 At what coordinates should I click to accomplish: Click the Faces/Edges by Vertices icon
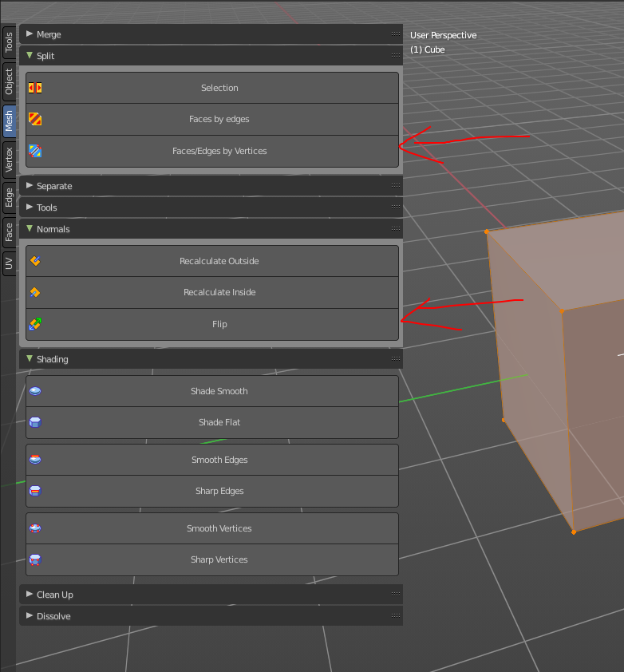(35, 151)
